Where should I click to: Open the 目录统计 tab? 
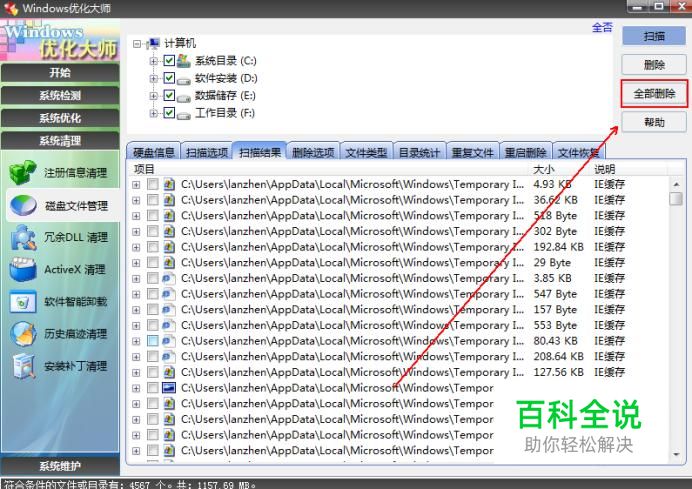(x=419, y=152)
